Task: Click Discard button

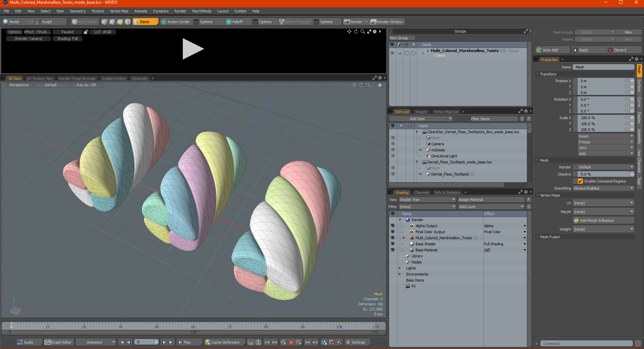Action: (624, 50)
